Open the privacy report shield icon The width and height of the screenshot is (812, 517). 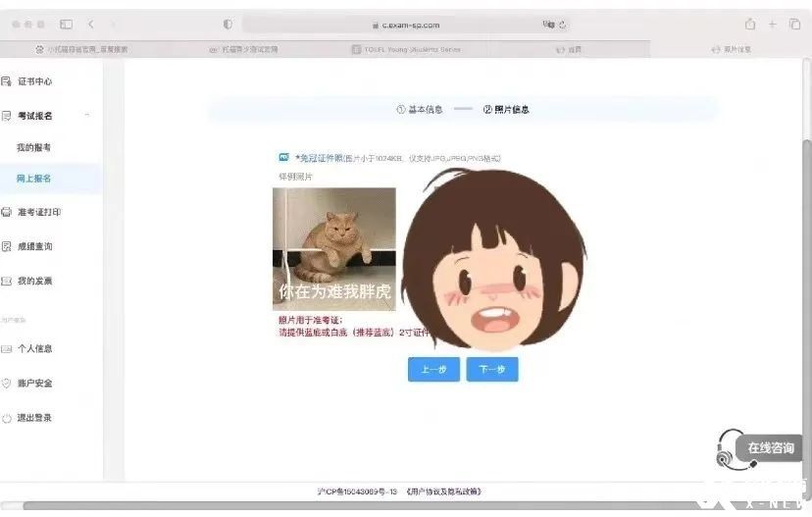point(228,25)
